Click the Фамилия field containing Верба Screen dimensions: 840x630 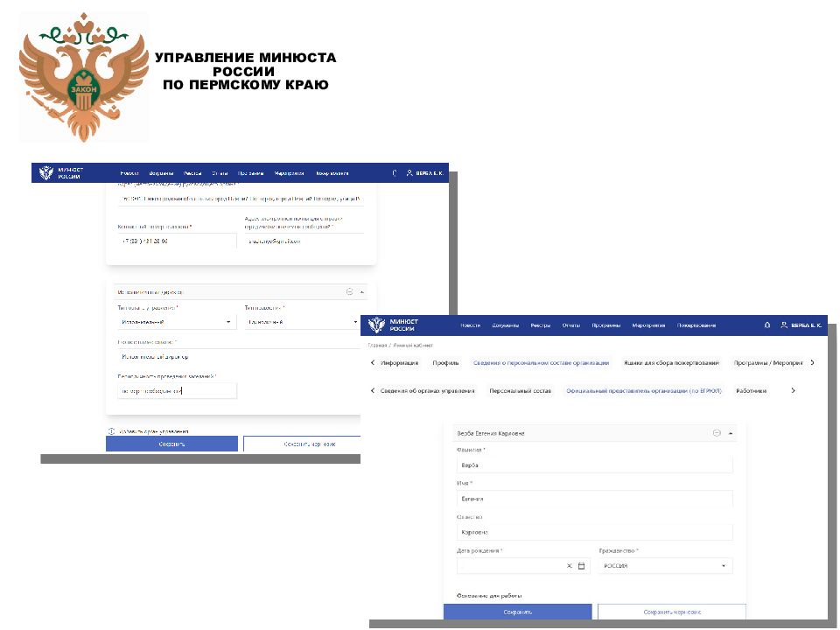(595, 465)
